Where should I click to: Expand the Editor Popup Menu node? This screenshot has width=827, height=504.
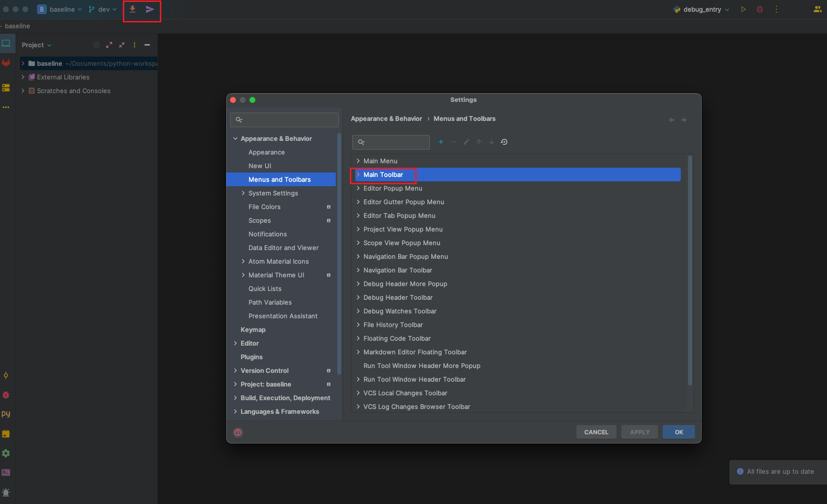click(x=358, y=188)
